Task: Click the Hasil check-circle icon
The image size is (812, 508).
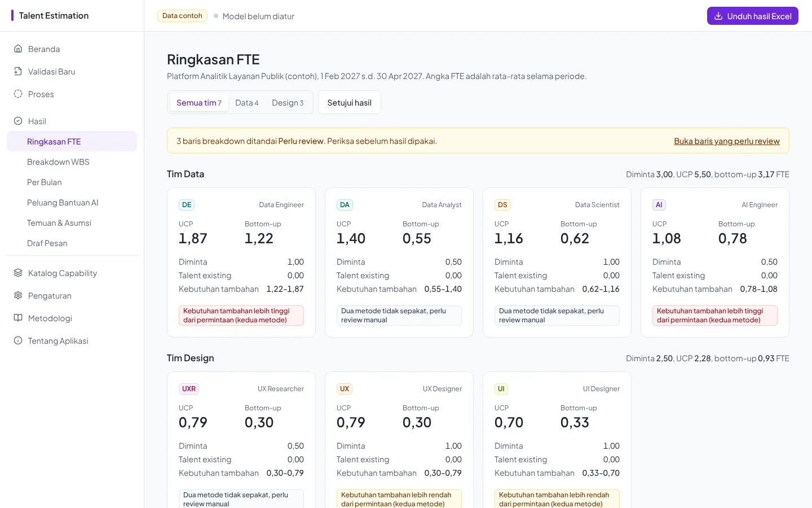Action: 18,121
